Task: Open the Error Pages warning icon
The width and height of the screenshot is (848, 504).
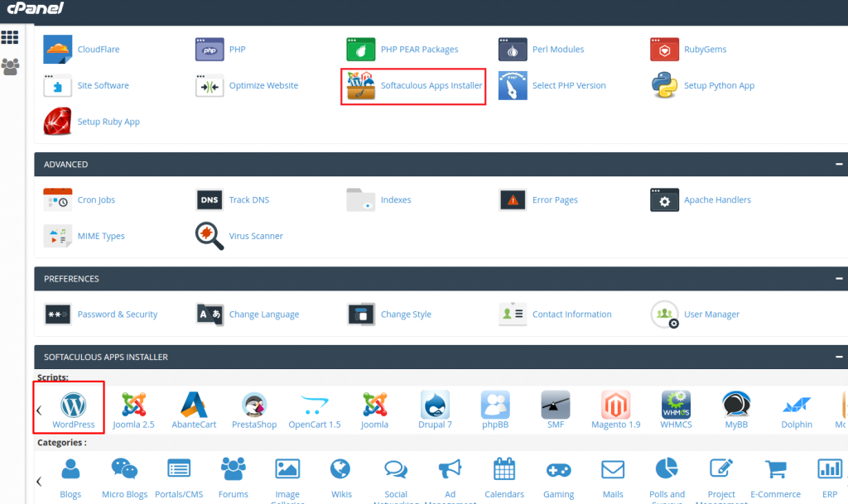Action: click(x=512, y=199)
